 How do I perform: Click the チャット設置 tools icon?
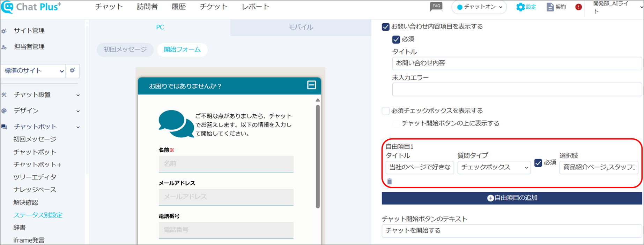[x=4, y=95]
